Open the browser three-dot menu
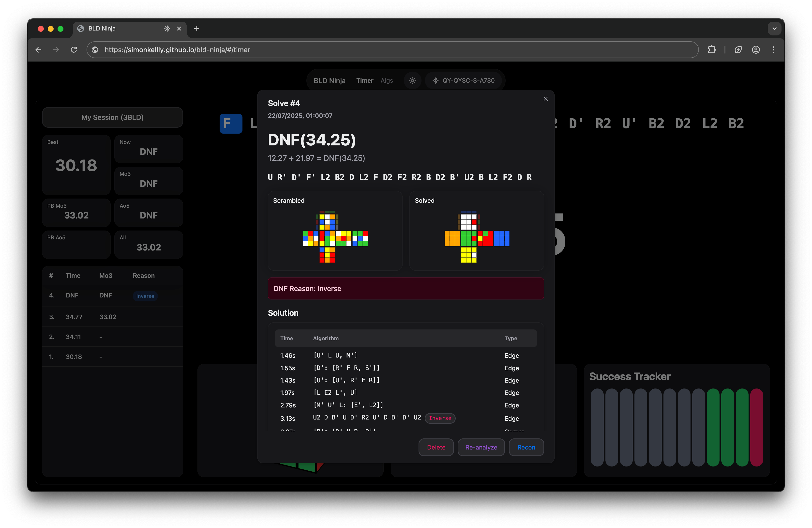 pos(773,50)
